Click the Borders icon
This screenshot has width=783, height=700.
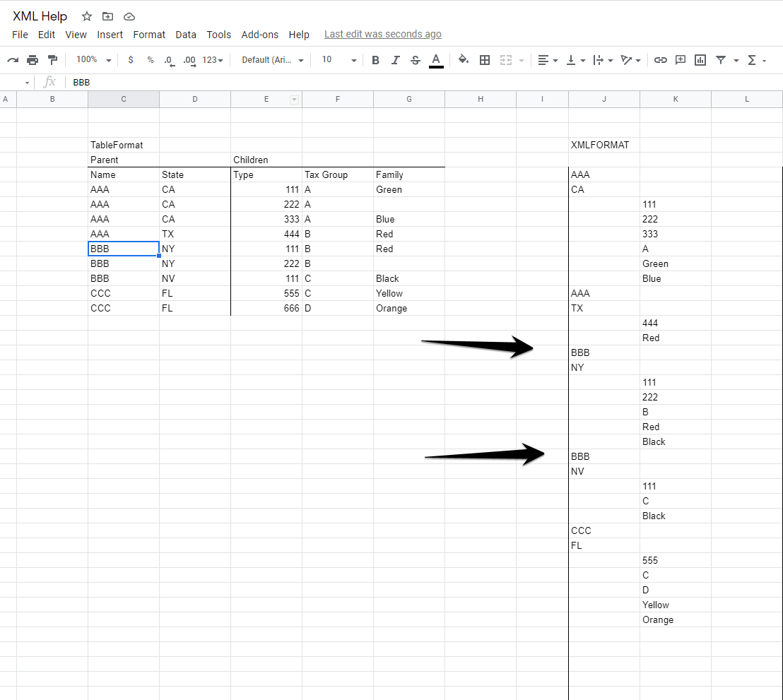point(485,60)
